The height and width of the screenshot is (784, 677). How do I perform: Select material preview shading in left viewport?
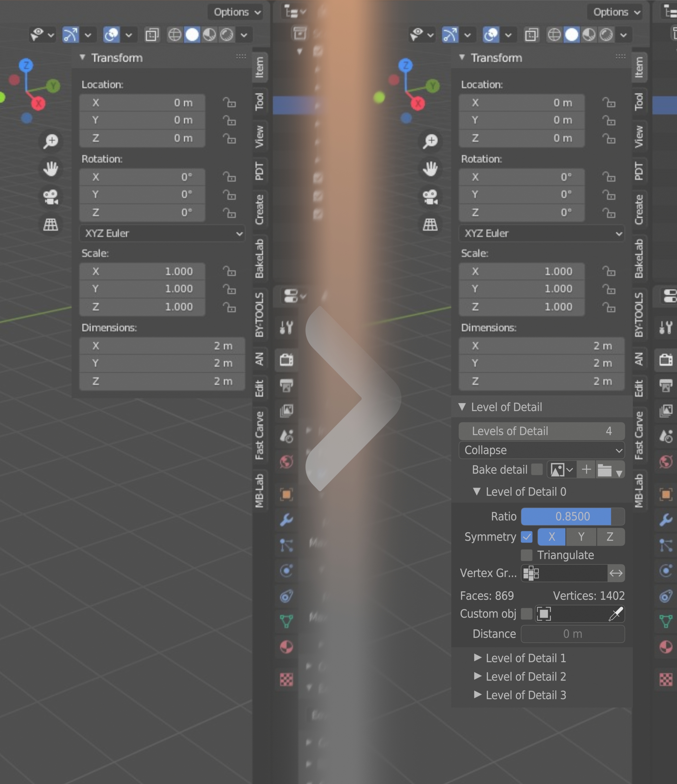[x=210, y=35]
